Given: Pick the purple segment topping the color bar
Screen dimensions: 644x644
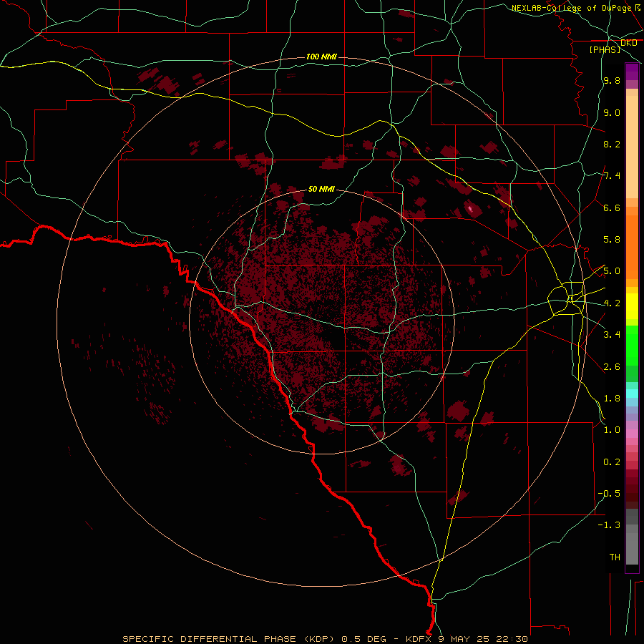Looking at the screenshot, I should 632,72.
